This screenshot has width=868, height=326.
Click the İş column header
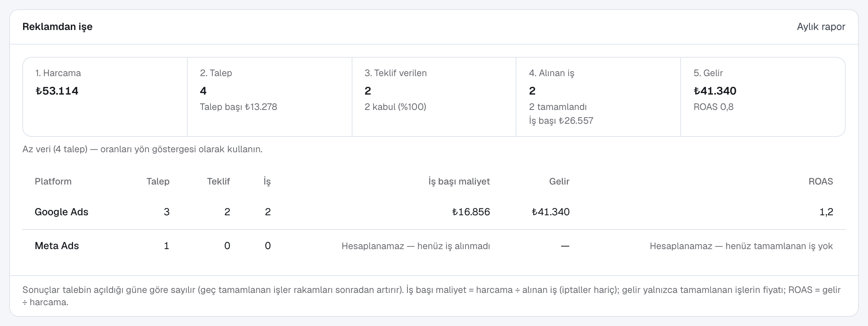coord(267,181)
